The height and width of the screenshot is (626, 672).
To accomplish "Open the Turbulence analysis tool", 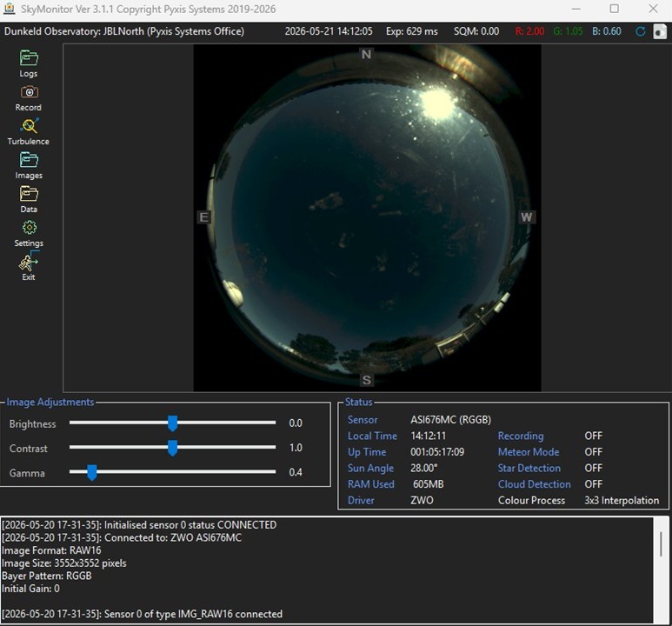I will [x=29, y=125].
